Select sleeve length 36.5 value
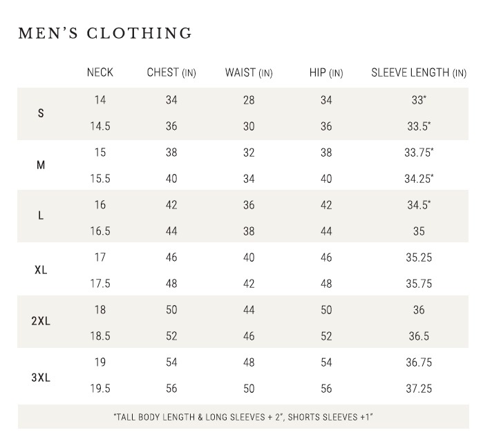The width and height of the screenshot is (492, 448). (x=419, y=336)
